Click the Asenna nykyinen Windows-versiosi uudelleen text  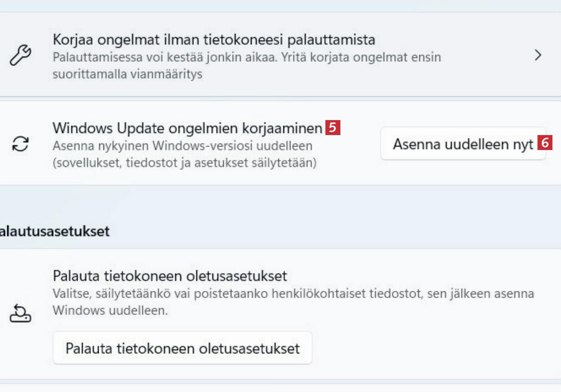182,146
